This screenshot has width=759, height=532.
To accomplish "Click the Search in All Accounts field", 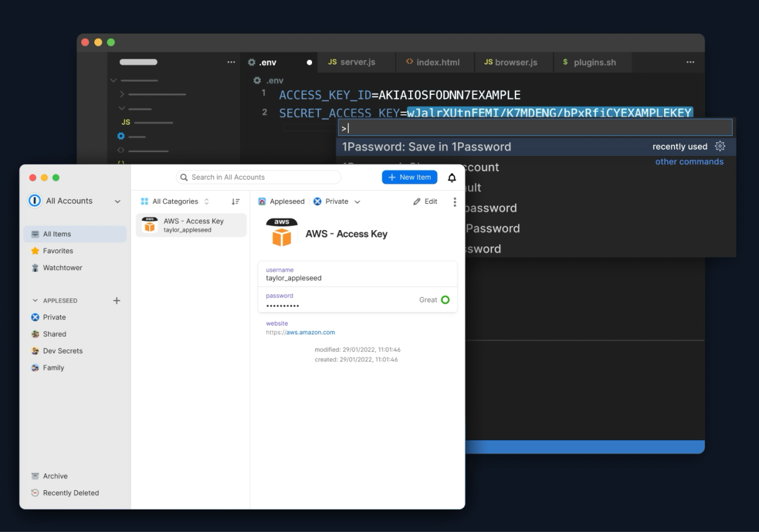I will pyautogui.click(x=258, y=177).
